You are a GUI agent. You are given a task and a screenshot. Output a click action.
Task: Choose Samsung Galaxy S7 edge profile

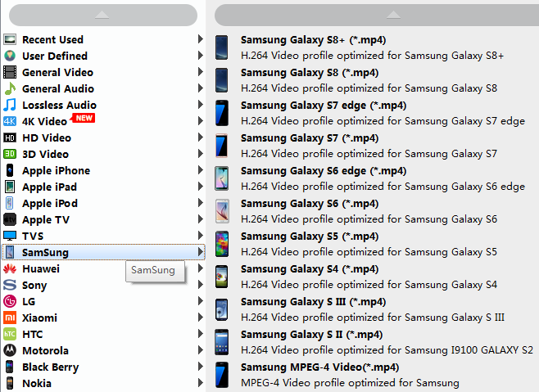tap(323, 105)
